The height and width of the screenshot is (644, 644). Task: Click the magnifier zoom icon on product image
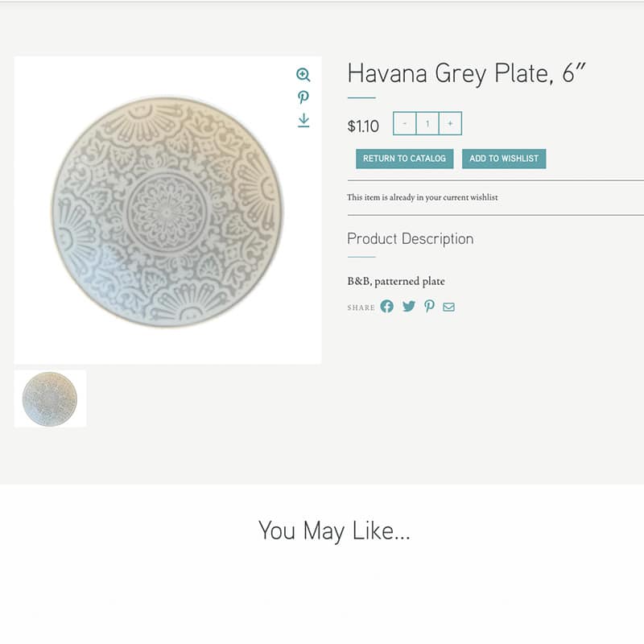pyautogui.click(x=303, y=75)
